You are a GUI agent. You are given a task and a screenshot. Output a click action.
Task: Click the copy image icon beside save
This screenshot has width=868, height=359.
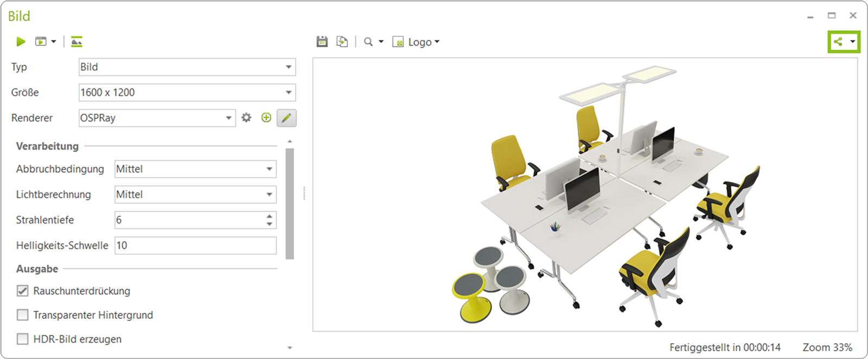[342, 42]
